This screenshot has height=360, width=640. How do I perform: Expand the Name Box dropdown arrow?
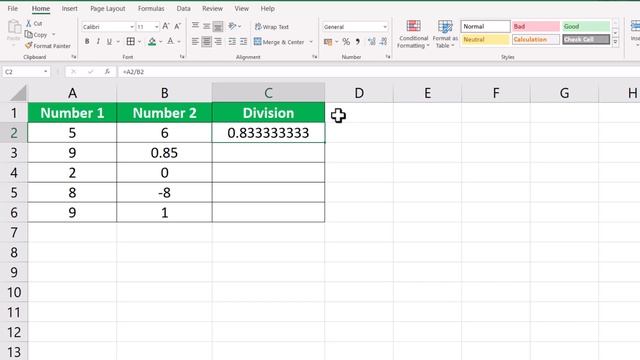pos(45,72)
